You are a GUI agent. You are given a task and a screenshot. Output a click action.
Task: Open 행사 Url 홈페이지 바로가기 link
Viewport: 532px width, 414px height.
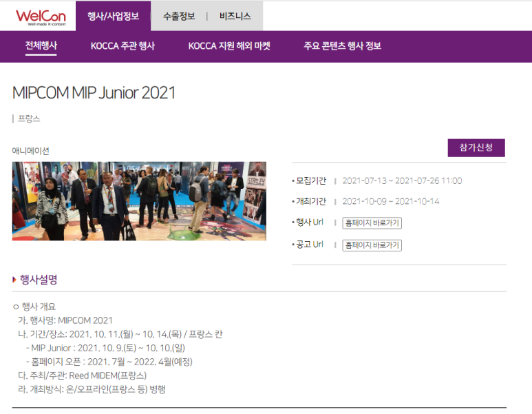point(372,223)
